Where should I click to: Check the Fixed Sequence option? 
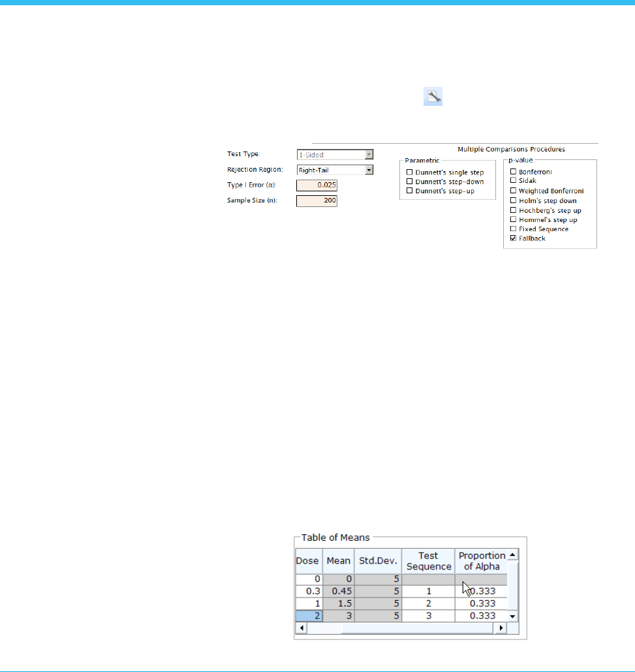point(513,229)
